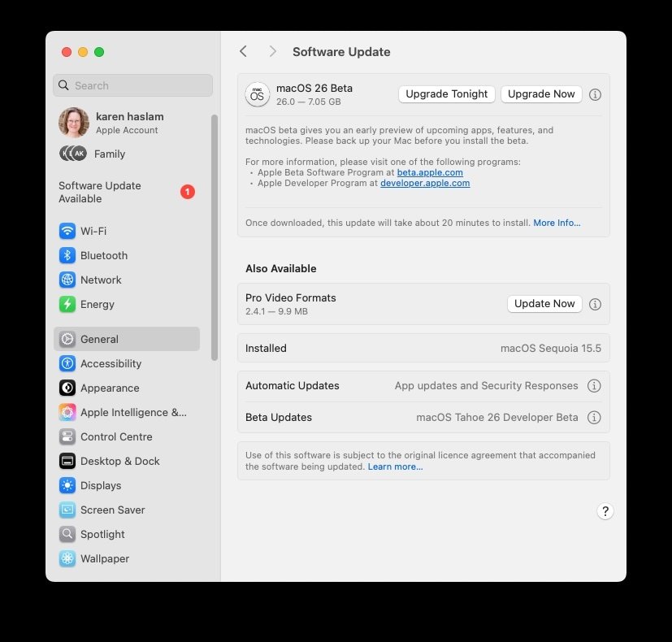Viewport: 672px width, 642px height.
Task: Click info icon next to Upgrade Now
Action: click(595, 94)
